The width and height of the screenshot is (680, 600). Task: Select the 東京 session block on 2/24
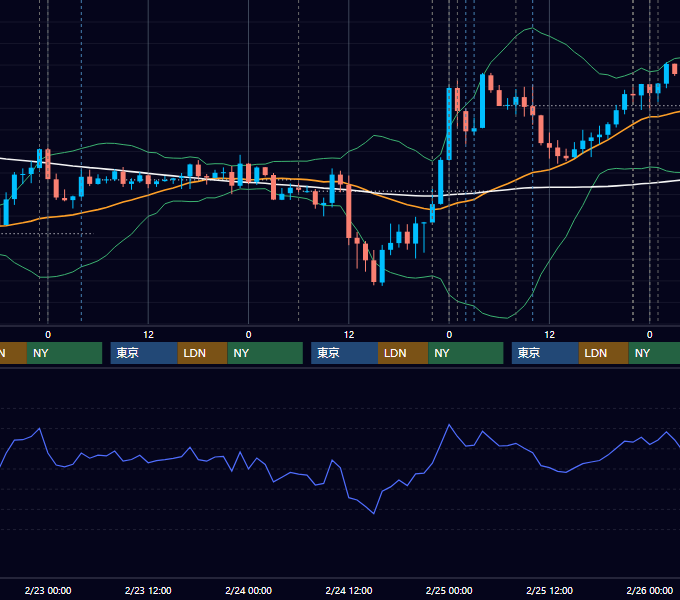[345, 353]
